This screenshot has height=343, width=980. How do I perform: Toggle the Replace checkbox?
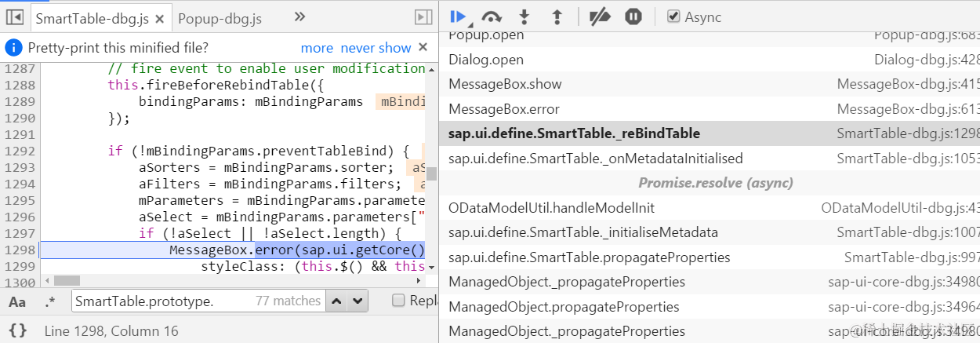pos(398,300)
